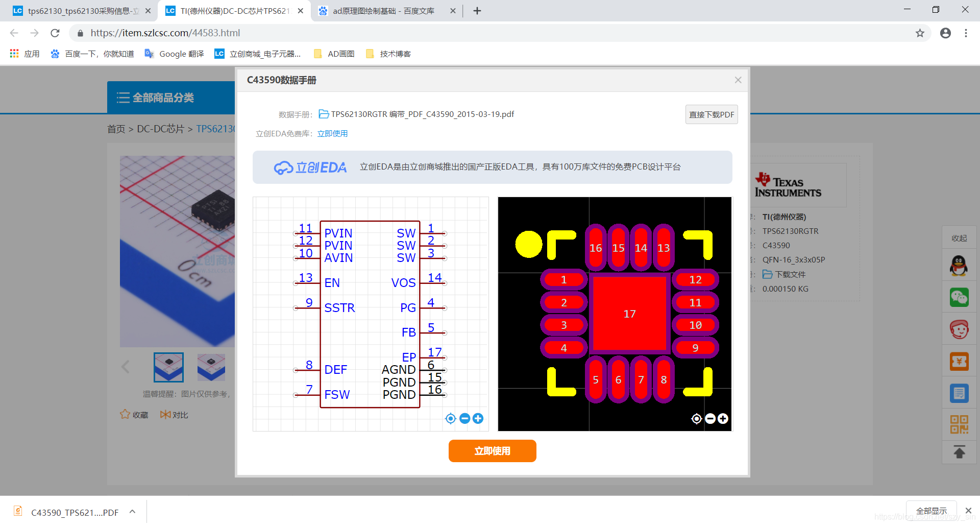The width and height of the screenshot is (980, 526).
Task: Expand the download item options arrow
Action: (133, 511)
